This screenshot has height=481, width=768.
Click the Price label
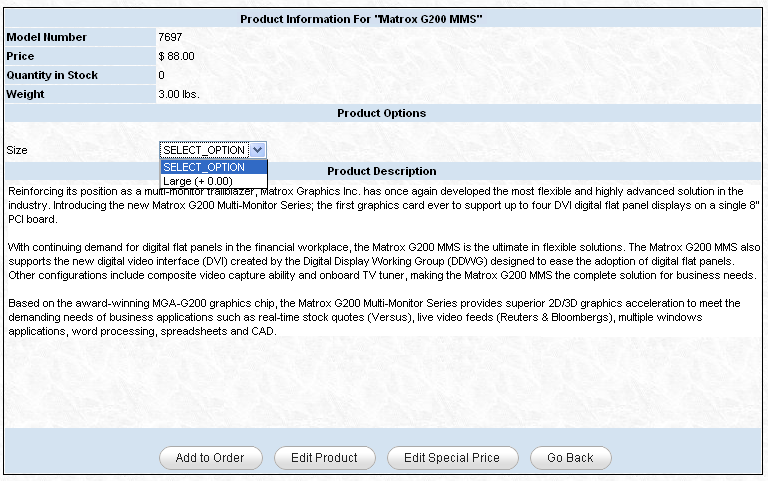(20, 56)
